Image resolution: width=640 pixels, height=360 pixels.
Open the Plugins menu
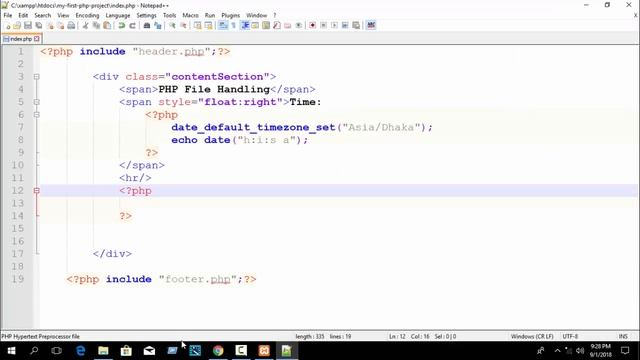(231, 16)
